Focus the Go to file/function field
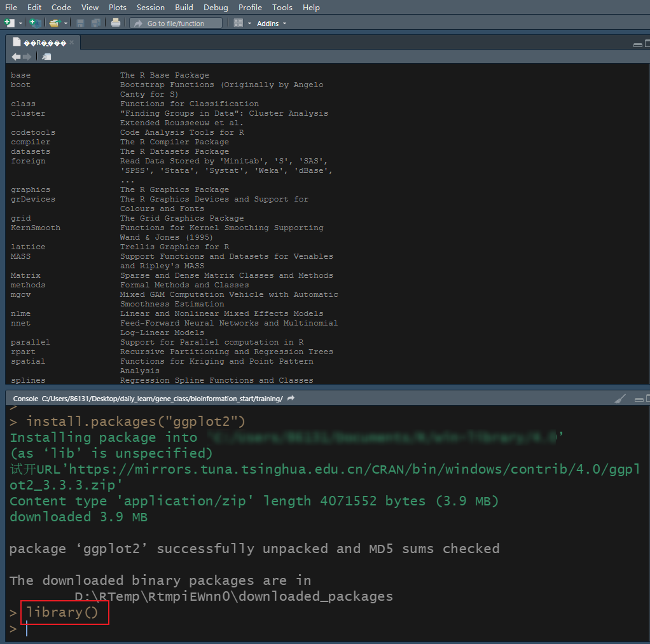Screen dimensions: 650x644 (176, 24)
